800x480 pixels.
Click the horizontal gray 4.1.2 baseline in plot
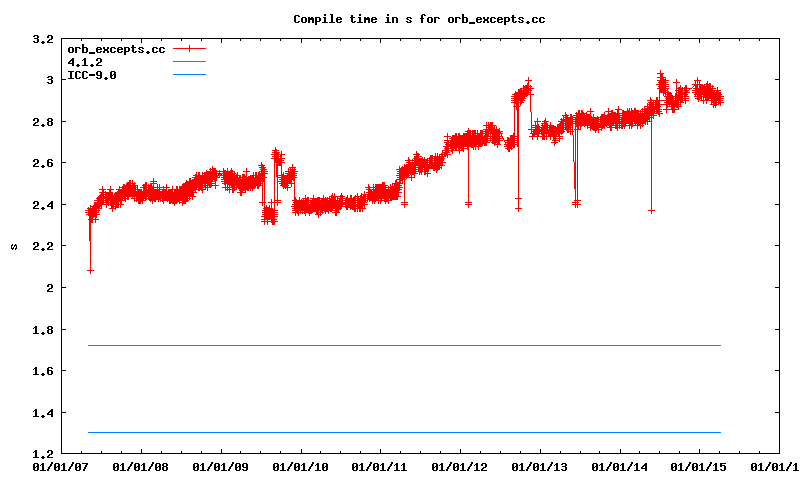click(x=400, y=346)
